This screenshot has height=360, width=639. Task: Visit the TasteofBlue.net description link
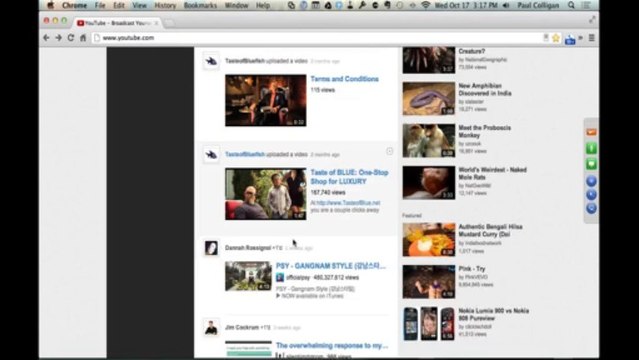click(348, 203)
